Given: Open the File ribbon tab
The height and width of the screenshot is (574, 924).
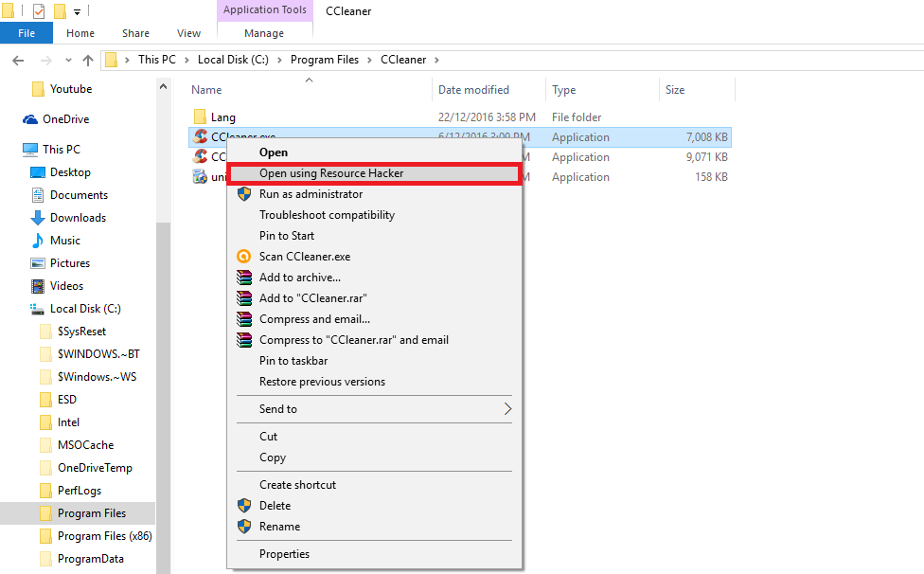Looking at the screenshot, I should click(27, 33).
